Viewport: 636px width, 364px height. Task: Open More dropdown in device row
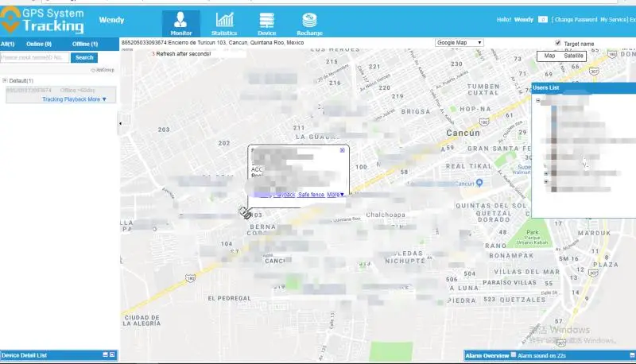97,99
